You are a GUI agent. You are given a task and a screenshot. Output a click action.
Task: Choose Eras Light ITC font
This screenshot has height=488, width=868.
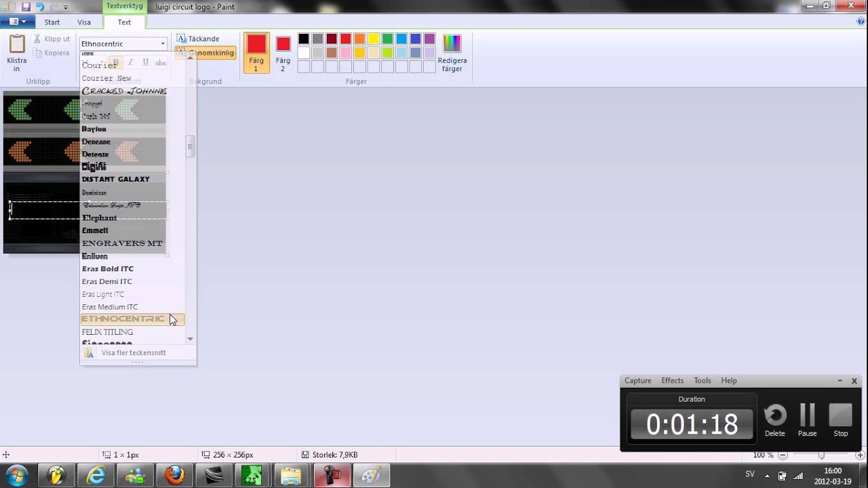[103, 294]
